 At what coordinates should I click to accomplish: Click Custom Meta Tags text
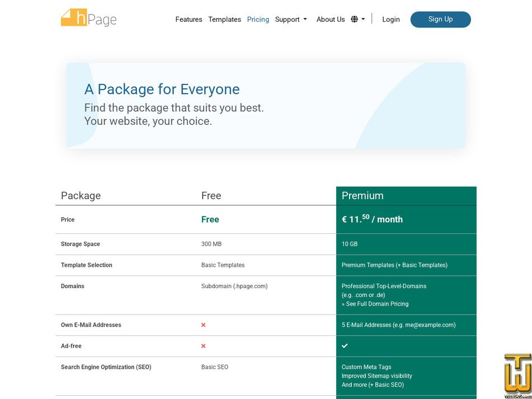tap(366, 367)
